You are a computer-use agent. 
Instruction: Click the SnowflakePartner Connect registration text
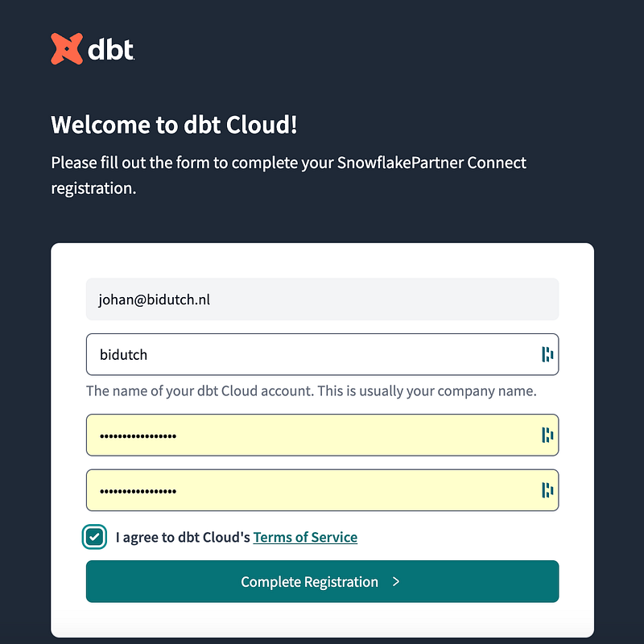(288, 175)
